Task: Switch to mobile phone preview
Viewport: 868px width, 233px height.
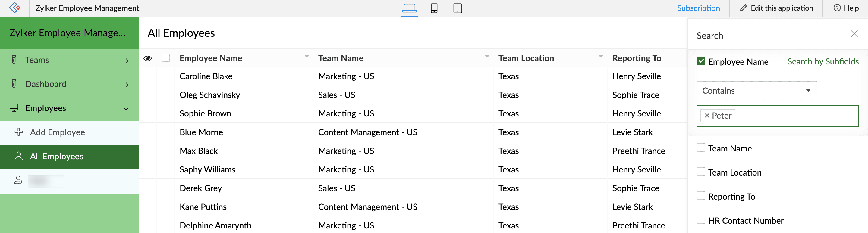Action: point(434,8)
